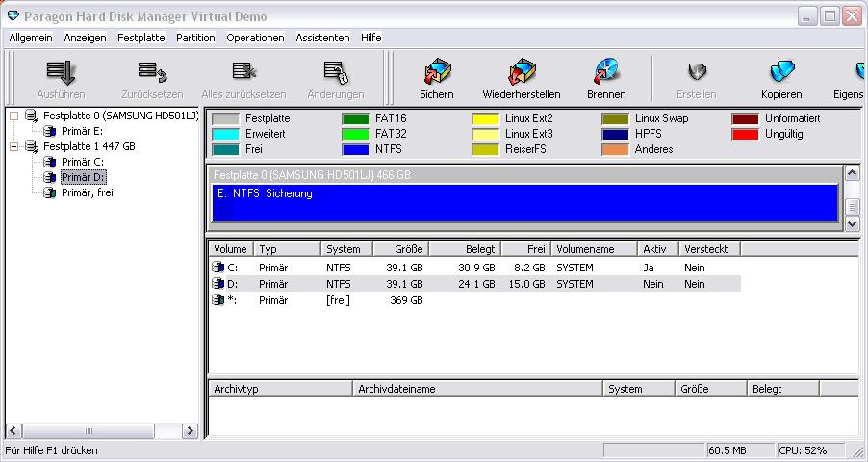Sort by the Typ column header
The width and height of the screenshot is (868, 462).
coord(288,249)
